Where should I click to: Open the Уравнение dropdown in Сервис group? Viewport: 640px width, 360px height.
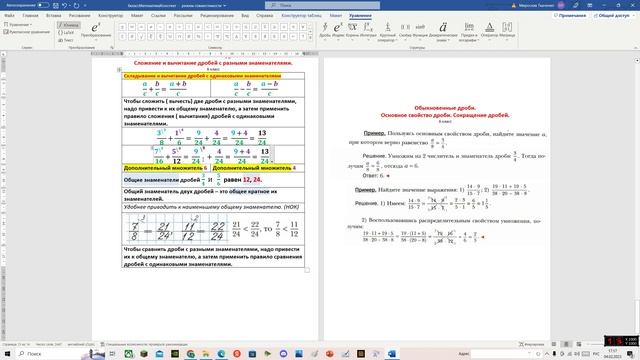coord(18,24)
